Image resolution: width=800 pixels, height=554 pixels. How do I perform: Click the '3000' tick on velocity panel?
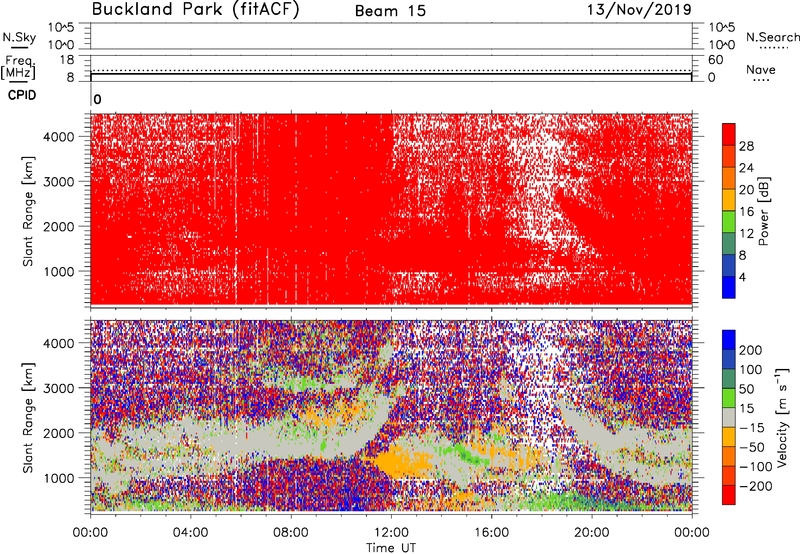(59, 388)
